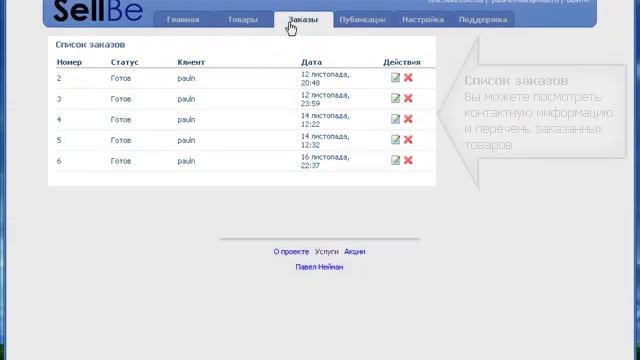Screen dimensions: 640x360
Task: Click order number 5 cell
Action: pos(59,140)
